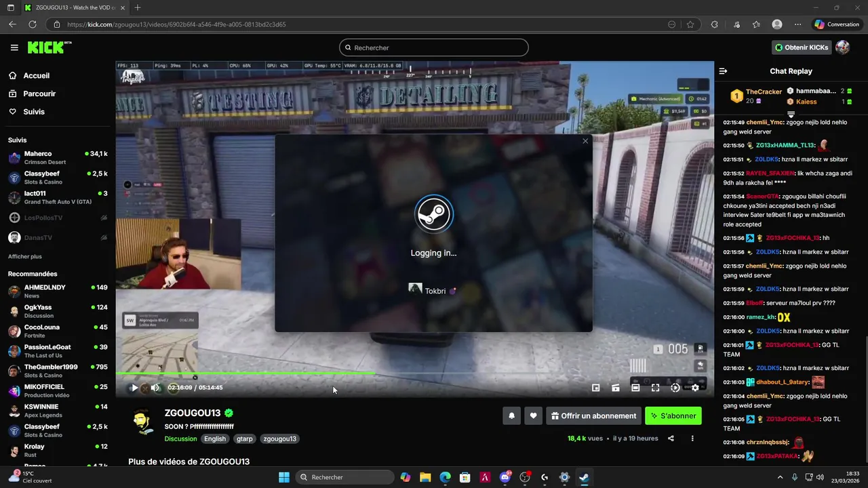The height and width of the screenshot is (488, 868).
Task: Open recommended channel AHMEDLNDY
Action: tap(58, 291)
